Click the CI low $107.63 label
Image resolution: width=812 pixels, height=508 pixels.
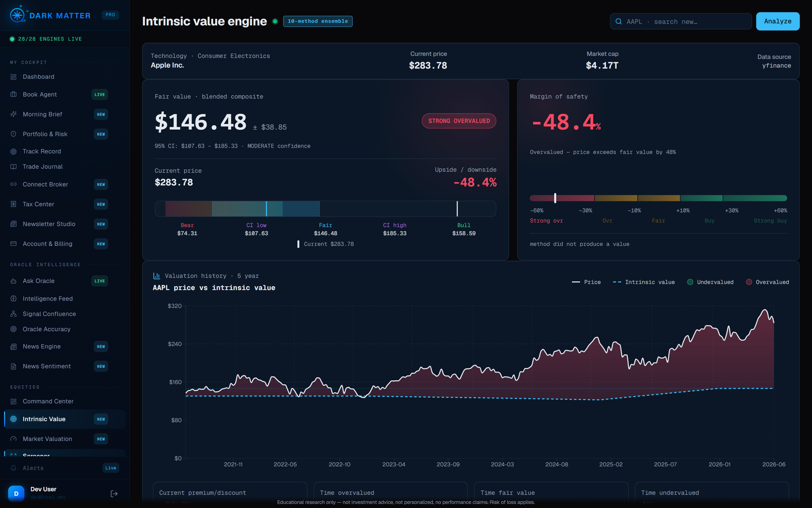tap(256, 229)
